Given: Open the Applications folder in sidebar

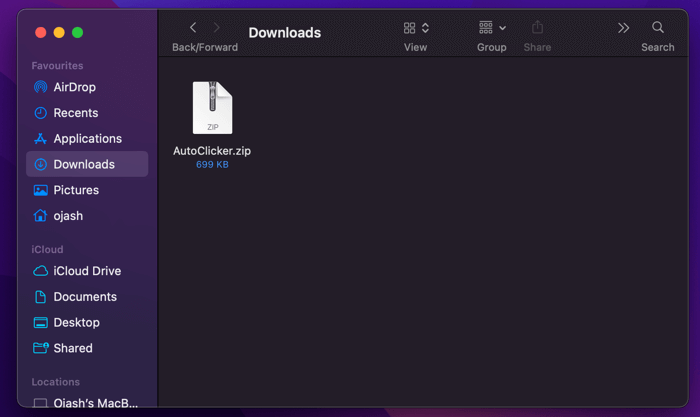Looking at the screenshot, I should pos(87,139).
